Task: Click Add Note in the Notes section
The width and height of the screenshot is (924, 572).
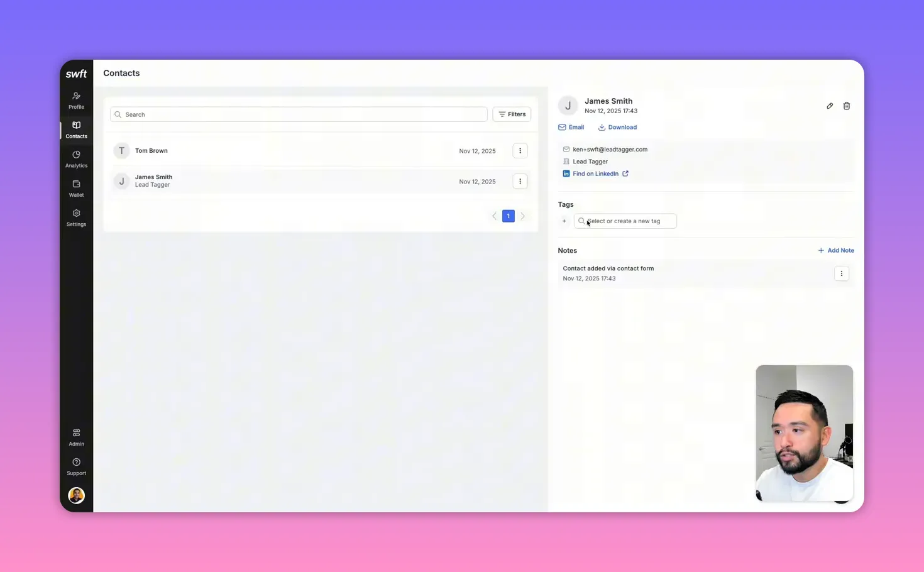Action: coord(836,250)
